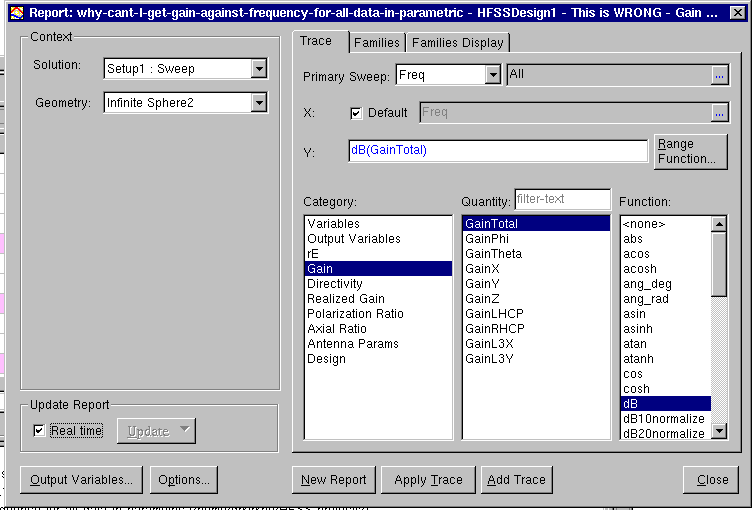Toggle the Real time update checkbox
The height and width of the screenshot is (510, 752).
39,430
